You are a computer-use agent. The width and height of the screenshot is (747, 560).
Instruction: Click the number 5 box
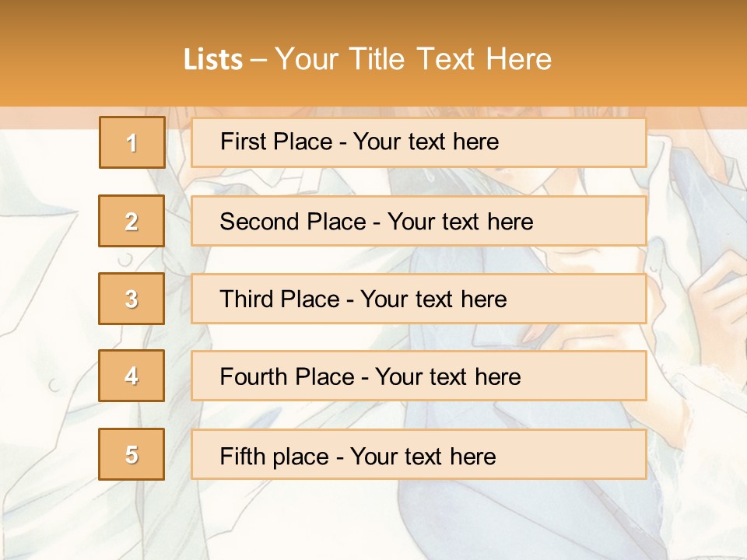pyautogui.click(x=132, y=454)
